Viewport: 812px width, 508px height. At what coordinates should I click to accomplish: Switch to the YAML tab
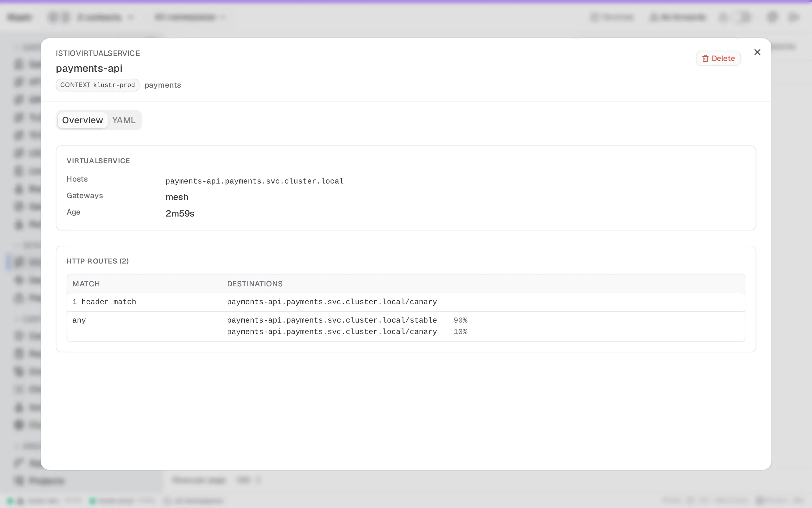[x=124, y=120]
